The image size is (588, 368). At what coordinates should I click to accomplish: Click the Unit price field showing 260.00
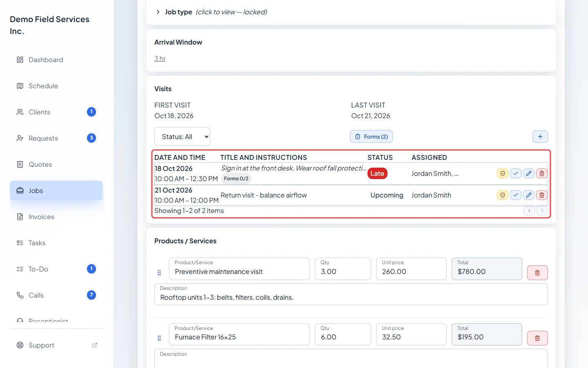(411, 269)
